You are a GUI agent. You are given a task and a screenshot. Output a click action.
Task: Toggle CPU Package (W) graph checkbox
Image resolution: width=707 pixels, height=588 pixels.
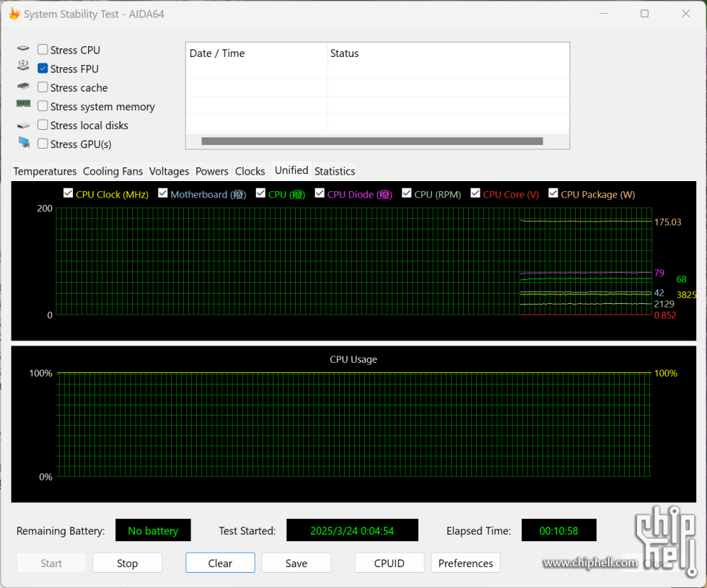tap(553, 193)
